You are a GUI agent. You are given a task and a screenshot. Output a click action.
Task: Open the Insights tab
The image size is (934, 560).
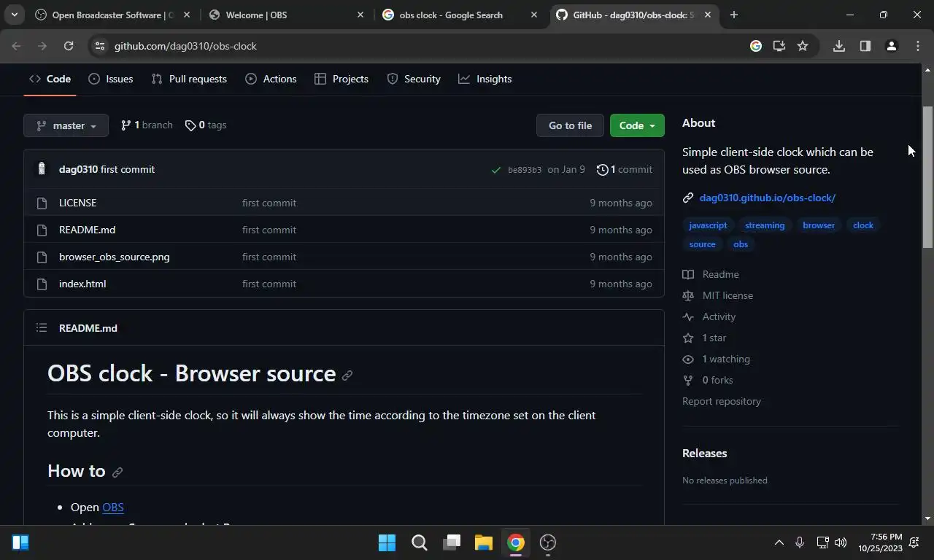click(485, 79)
